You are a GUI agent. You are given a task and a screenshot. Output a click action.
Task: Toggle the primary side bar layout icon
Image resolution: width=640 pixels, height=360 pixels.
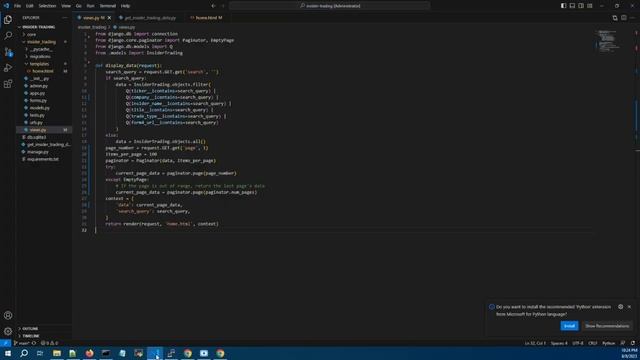tap(563, 6)
